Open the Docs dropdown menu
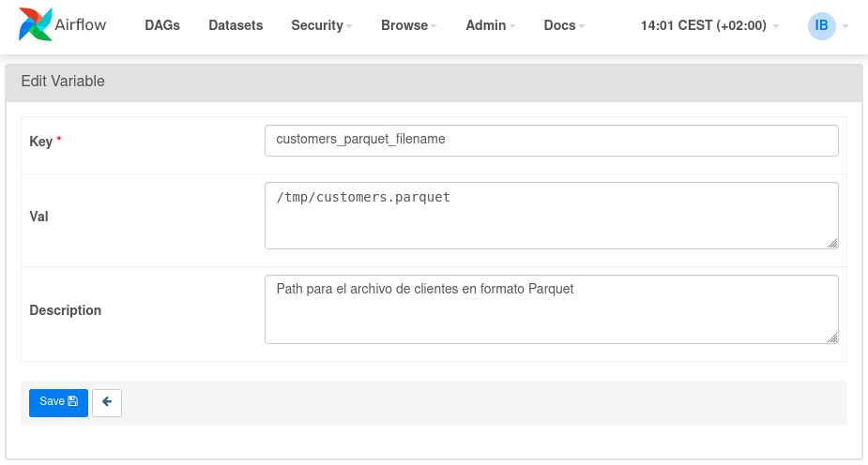 pos(564,25)
